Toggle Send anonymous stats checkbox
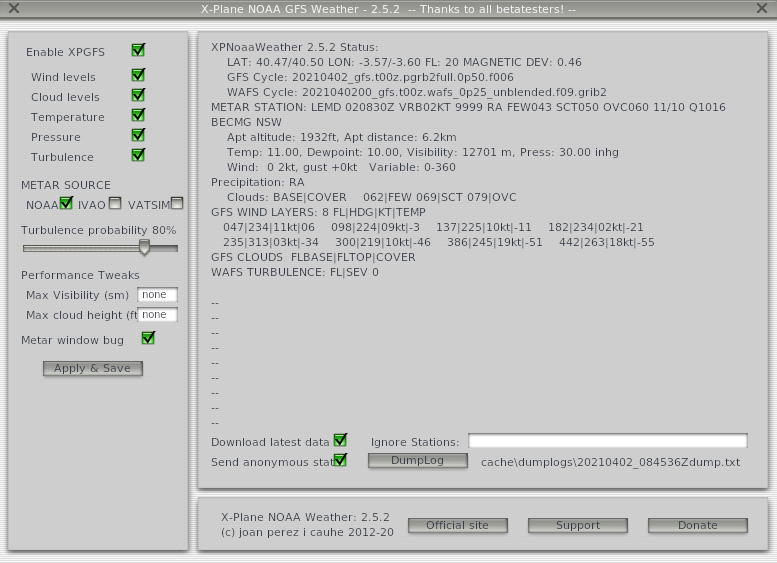777x563 pixels. click(340, 460)
